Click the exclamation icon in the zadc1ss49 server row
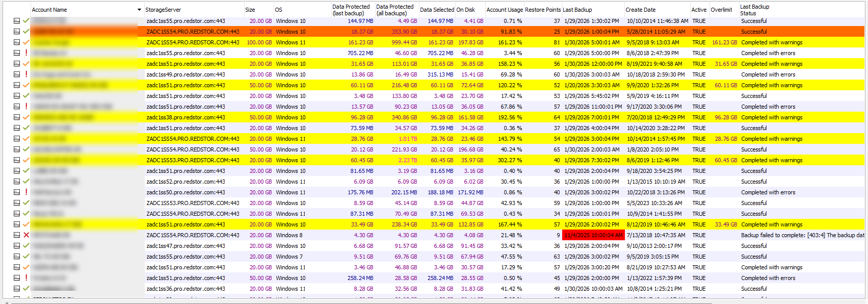Screen dimensions: 868x304 (26, 74)
